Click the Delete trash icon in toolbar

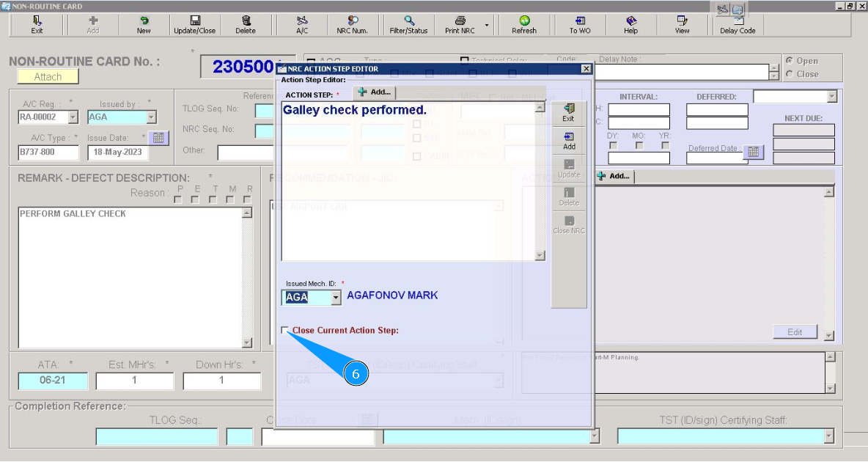tap(246, 21)
